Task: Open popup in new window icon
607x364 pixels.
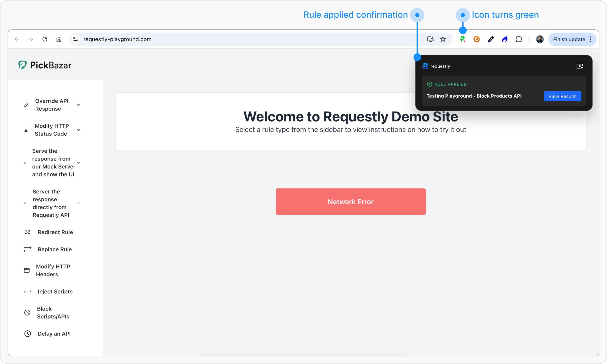Action: point(579,66)
